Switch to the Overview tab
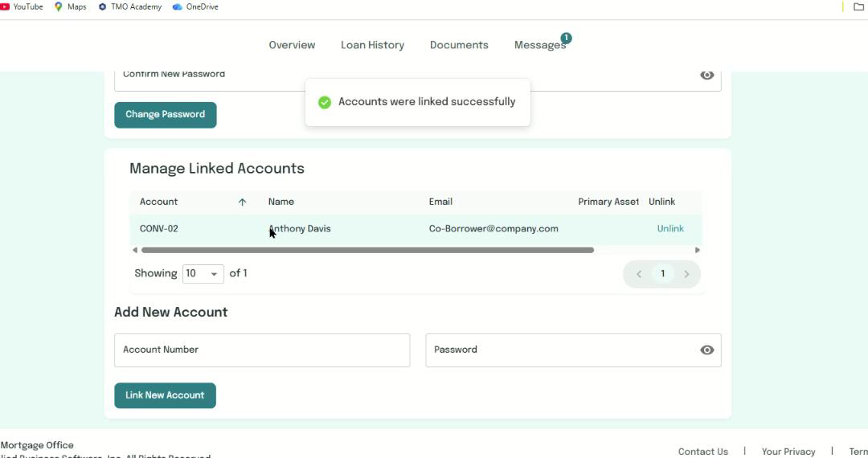This screenshot has width=868, height=458. [292, 45]
